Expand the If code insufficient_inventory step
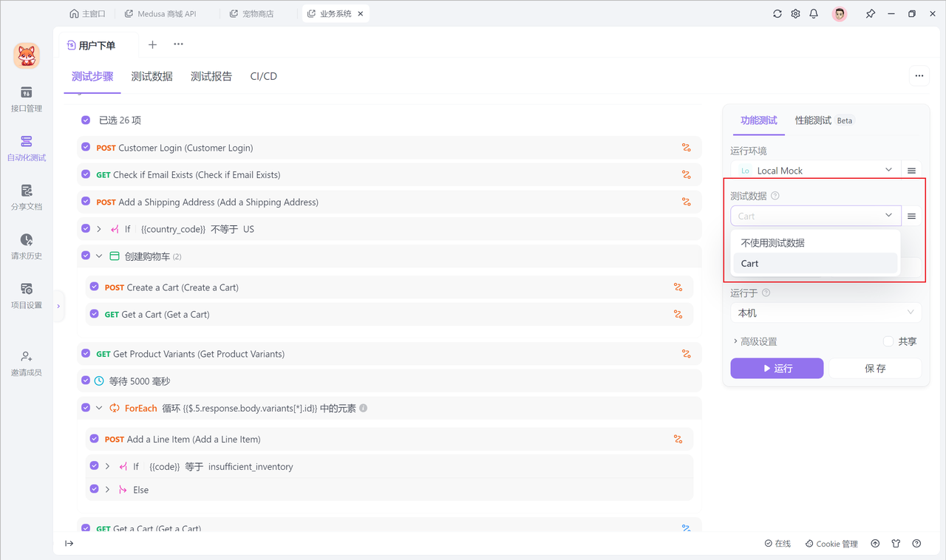This screenshot has width=946, height=560. (107, 466)
